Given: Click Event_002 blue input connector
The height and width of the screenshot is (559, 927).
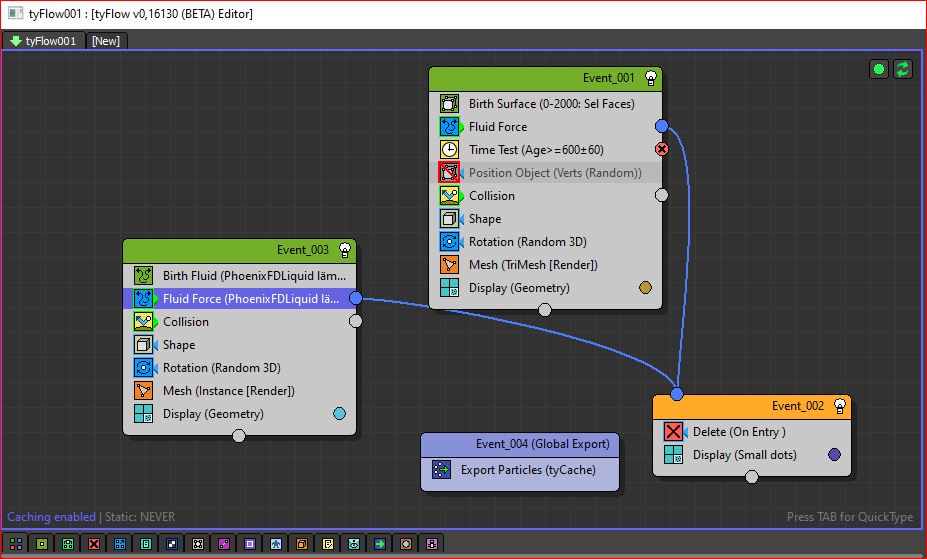Looking at the screenshot, I should tap(677, 394).
